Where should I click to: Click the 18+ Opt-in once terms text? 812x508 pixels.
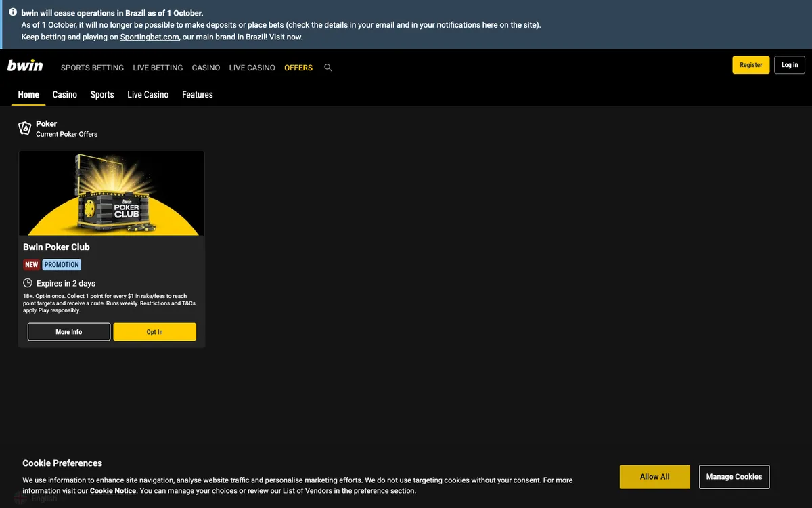coord(109,303)
